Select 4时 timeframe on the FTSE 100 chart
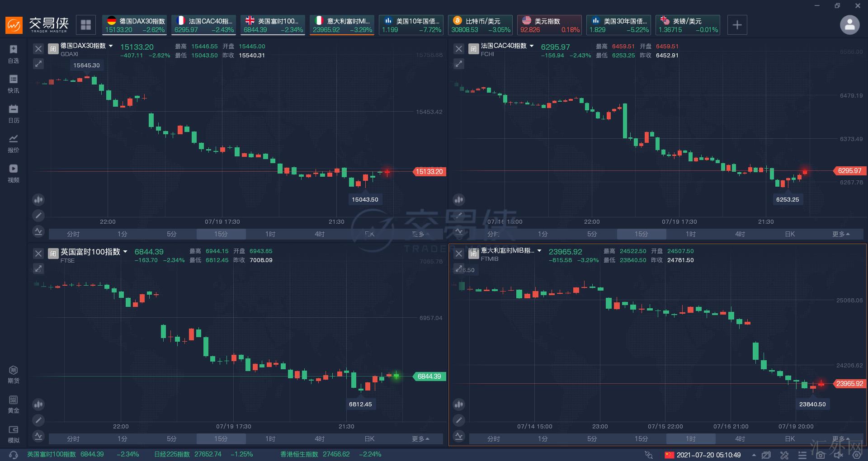 (x=320, y=439)
